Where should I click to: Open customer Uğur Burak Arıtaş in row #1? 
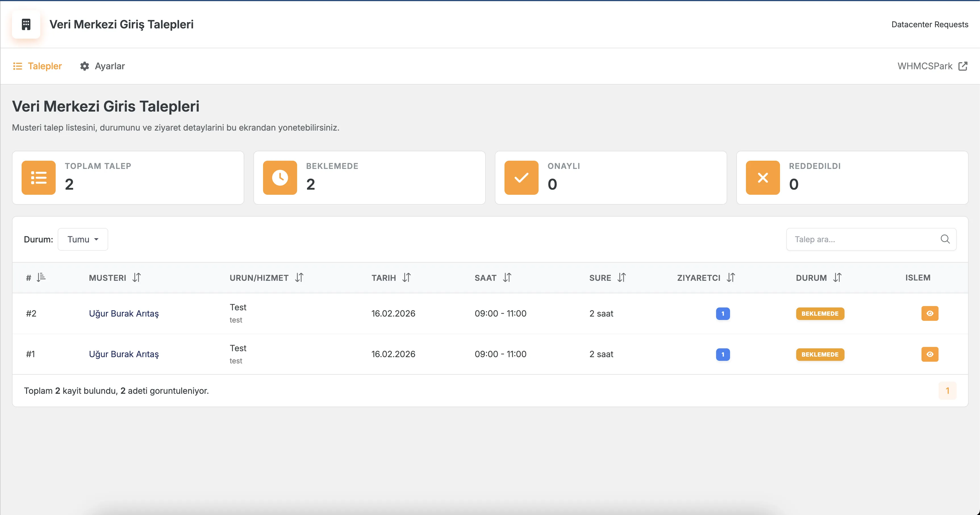click(x=124, y=354)
